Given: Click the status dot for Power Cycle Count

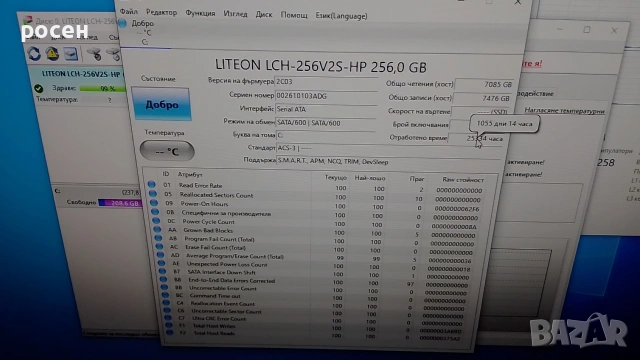Looking at the screenshot, I should [x=156, y=220].
